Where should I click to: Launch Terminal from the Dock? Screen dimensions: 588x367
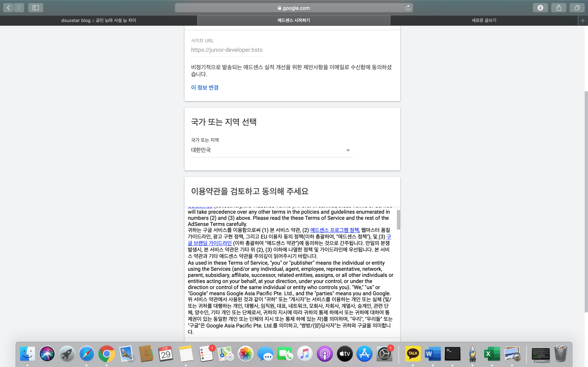(x=452, y=354)
